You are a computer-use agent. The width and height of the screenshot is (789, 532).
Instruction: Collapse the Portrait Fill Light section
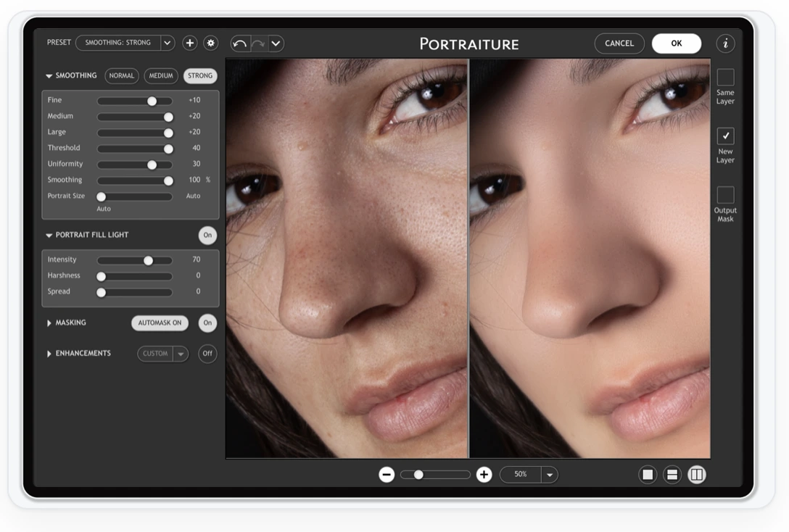tap(49, 236)
